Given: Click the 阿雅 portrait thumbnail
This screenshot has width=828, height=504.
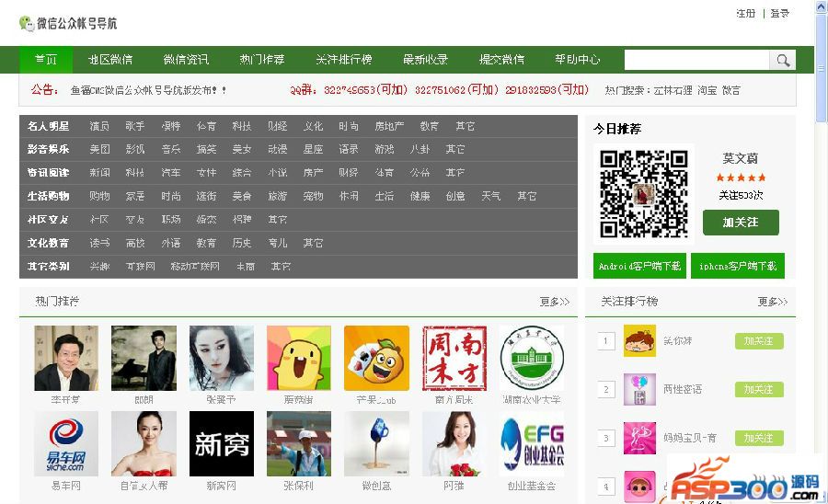Looking at the screenshot, I should point(454,444).
